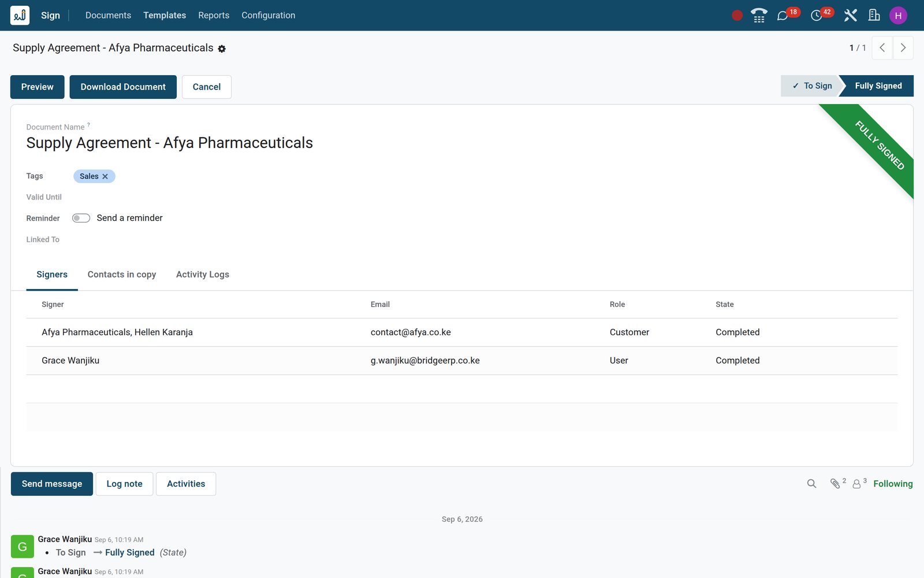Image resolution: width=924 pixels, height=578 pixels.
Task: Click Send message button
Action: coord(52,484)
